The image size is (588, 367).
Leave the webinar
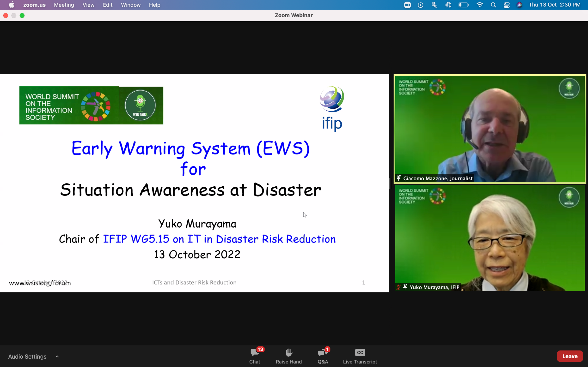[x=570, y=356]
